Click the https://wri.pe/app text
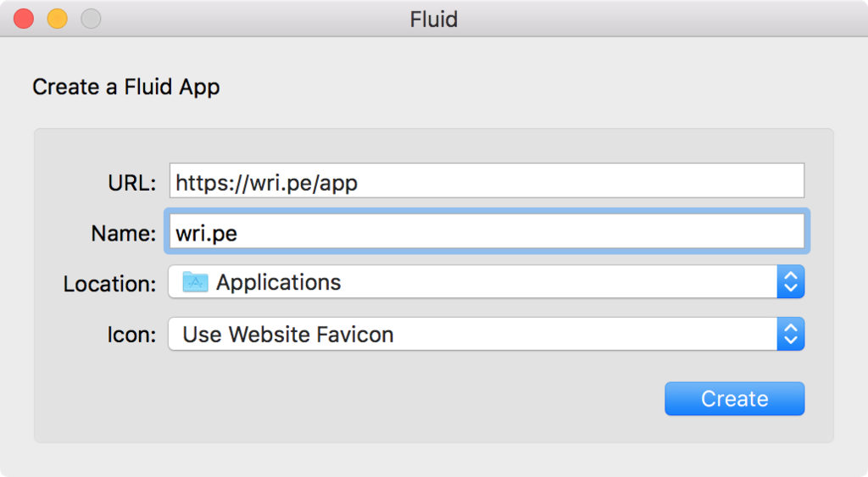This screenshot has width=868, height=477. tap(266, 182)
